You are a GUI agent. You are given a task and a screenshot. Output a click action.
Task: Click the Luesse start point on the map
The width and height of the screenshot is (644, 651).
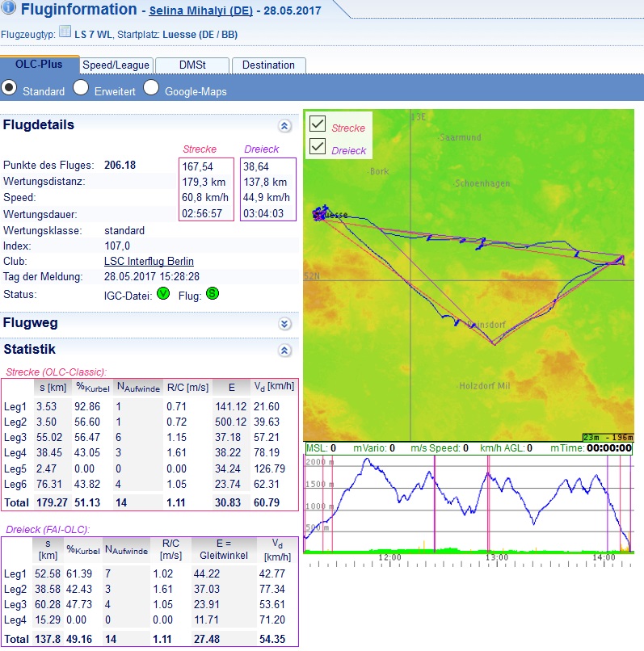[x=320, y=215]
